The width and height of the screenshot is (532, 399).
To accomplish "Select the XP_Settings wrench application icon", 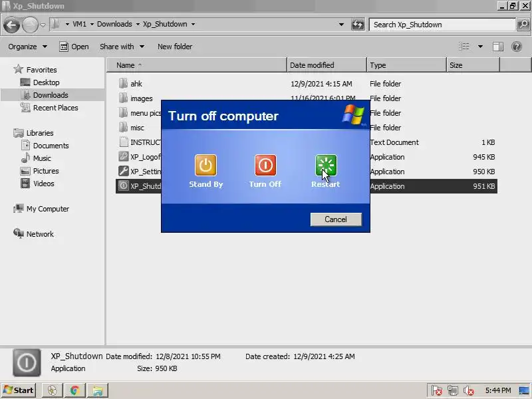I will click(124, 171).
